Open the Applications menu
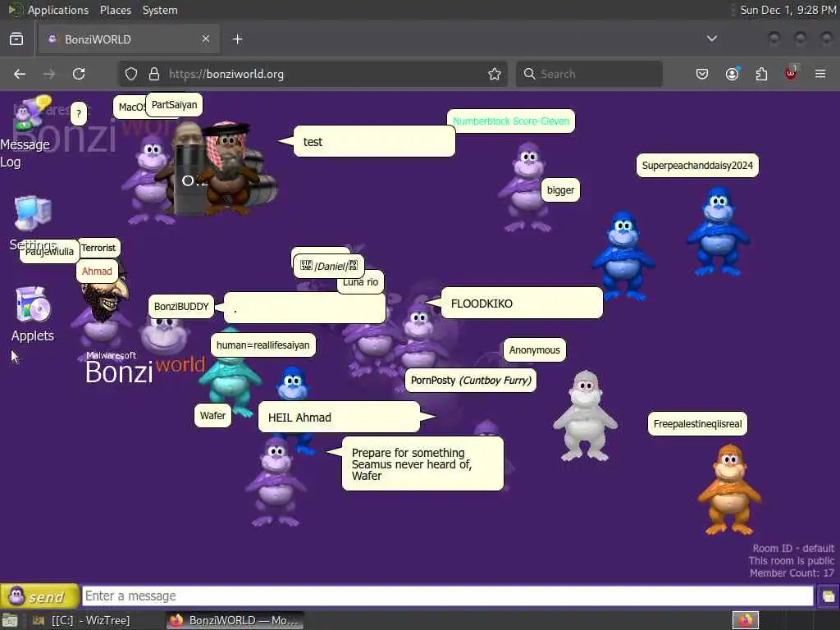The image size is (840, 630). pos(58,10)
